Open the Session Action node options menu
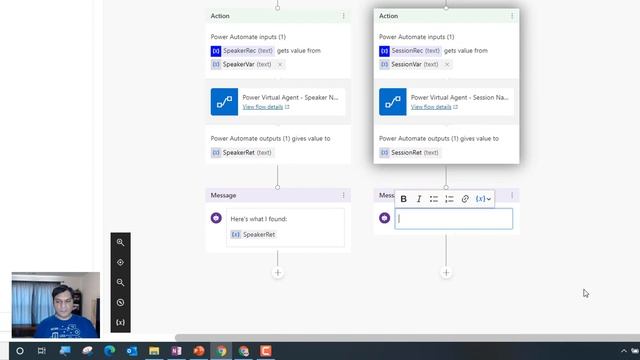Image resolution: width=640 pixels, height=360 pixels. 512,16
